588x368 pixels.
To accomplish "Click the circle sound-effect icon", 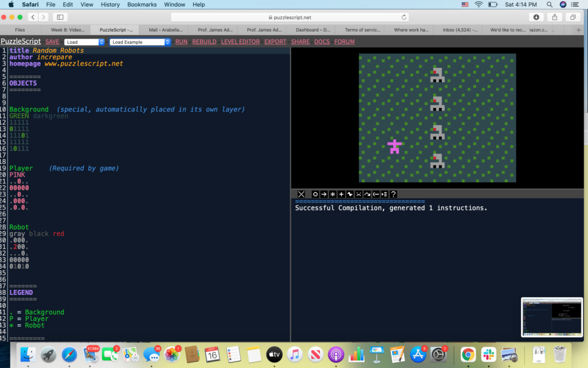I will pyautogui.click(x=315, y=194).
